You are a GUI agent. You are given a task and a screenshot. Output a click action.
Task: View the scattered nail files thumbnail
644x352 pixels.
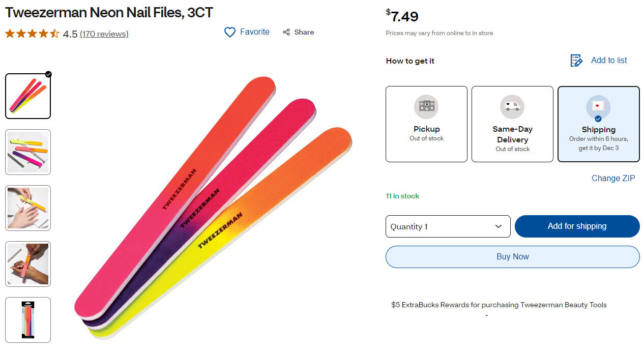tap(28, 152)
